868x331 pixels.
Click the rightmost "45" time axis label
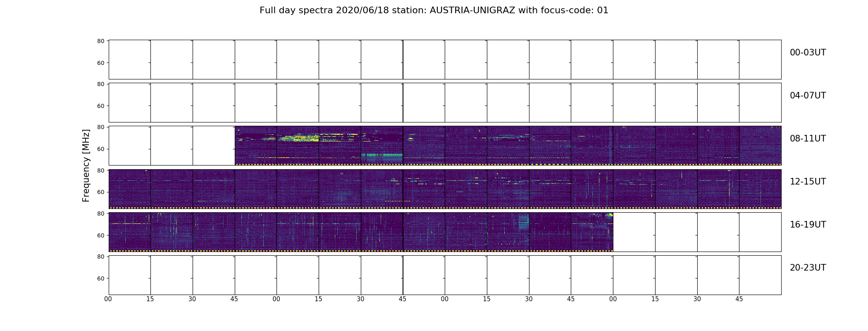739,299
